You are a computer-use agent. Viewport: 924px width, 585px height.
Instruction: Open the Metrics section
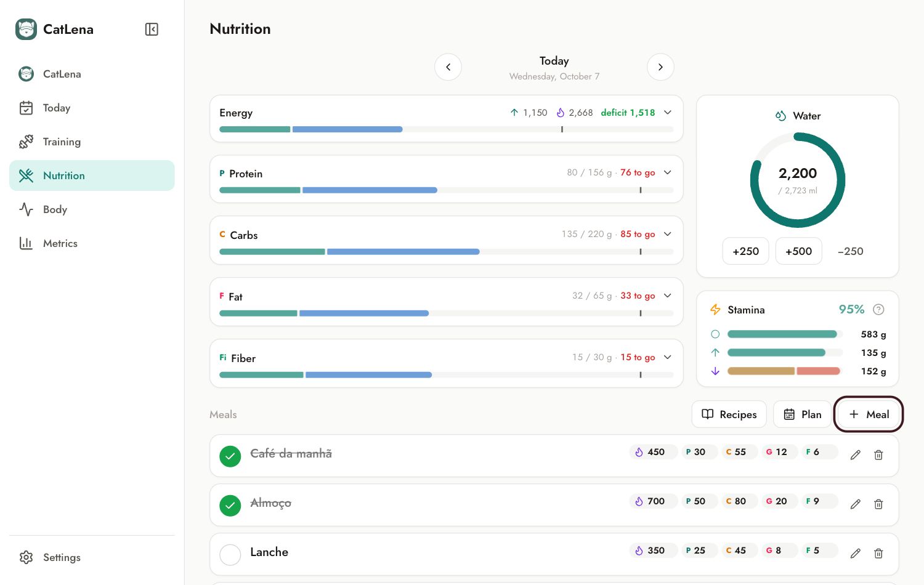click(92, 243)
